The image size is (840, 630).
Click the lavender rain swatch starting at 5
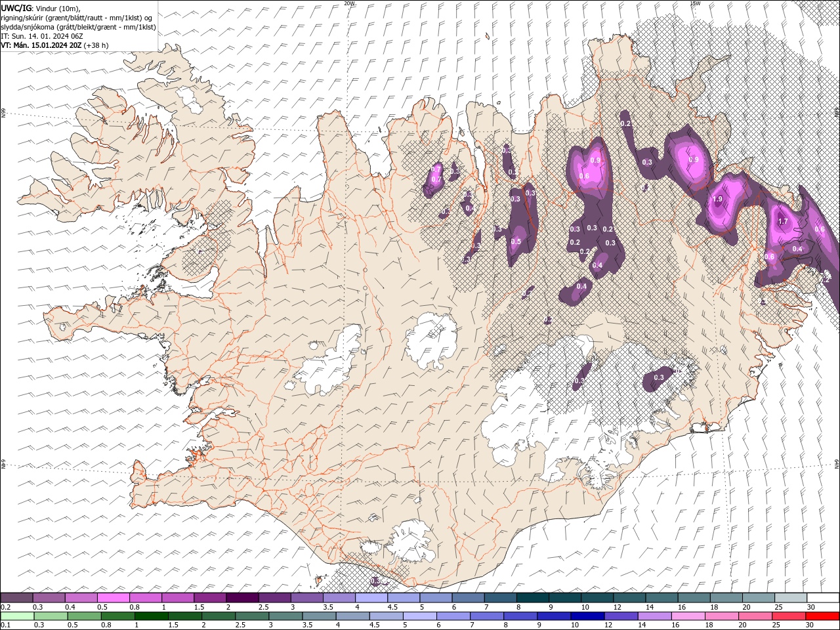click(419, 616)
